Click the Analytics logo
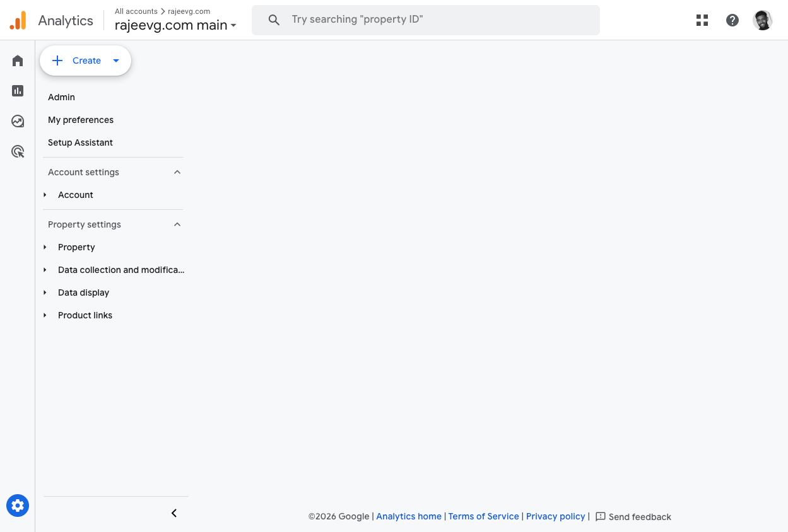Screen dimensions: 788x532 pyautogui.click(x=18, y=20)
